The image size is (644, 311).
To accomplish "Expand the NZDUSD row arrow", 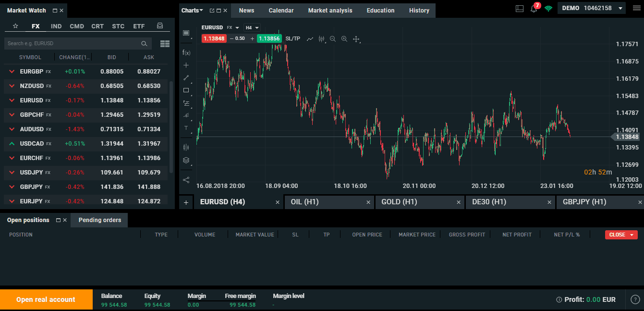I will (x=12, y=86).
